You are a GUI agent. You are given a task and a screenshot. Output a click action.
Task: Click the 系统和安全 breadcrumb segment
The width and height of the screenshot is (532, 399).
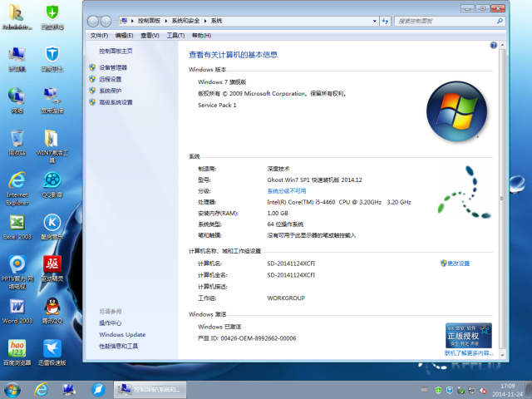coord(185,21)
